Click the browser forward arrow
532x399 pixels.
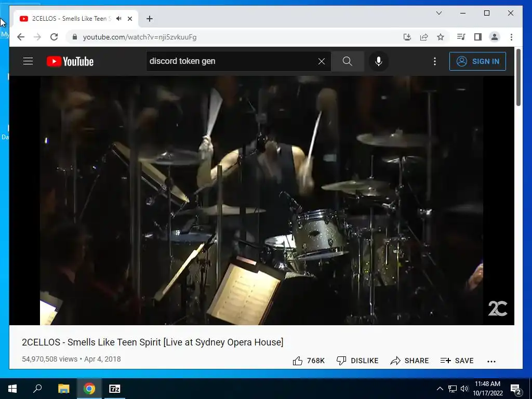tap(37, 37)
